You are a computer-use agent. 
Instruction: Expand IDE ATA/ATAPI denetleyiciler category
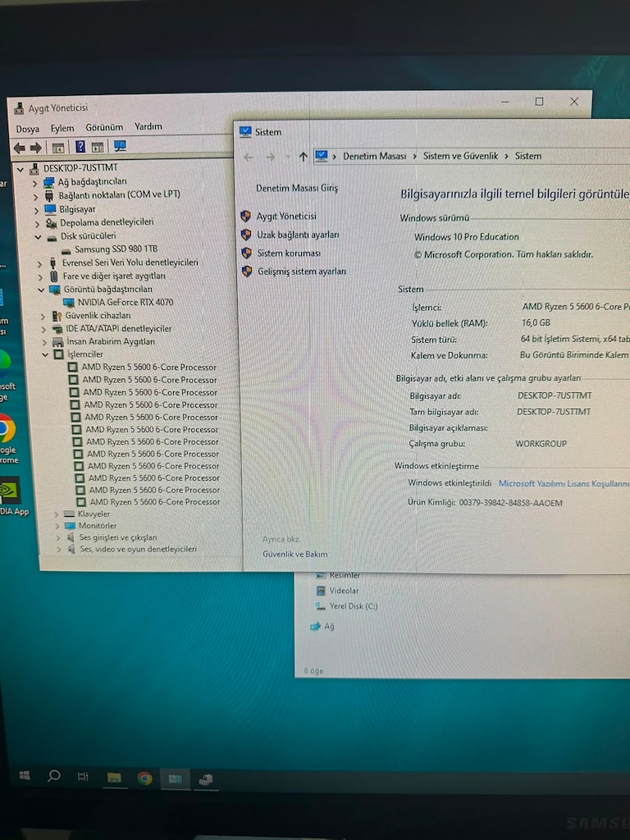[44, 329]
